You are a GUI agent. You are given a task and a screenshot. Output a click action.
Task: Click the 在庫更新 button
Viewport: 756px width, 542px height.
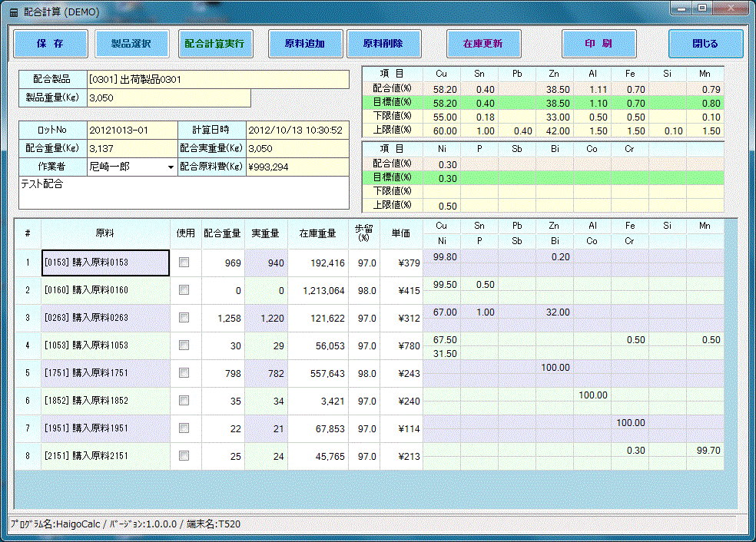pos(483,44)
